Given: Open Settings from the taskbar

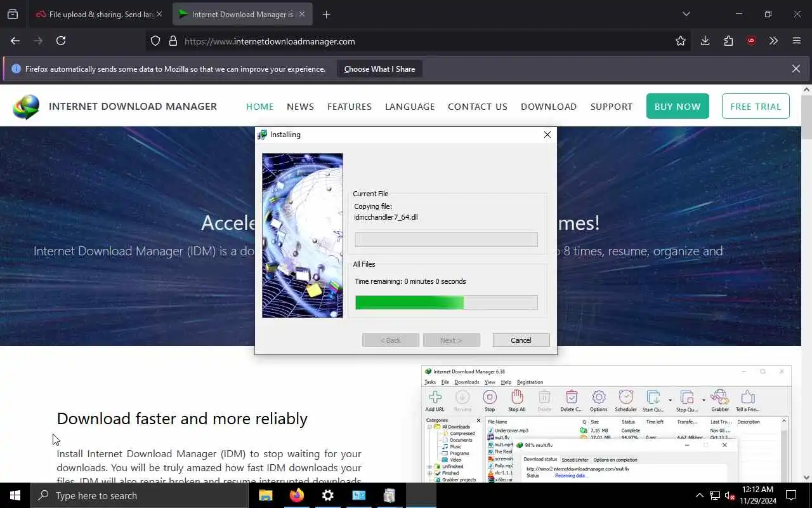Looking at the screenshot, I should click(x=328, y=495).
